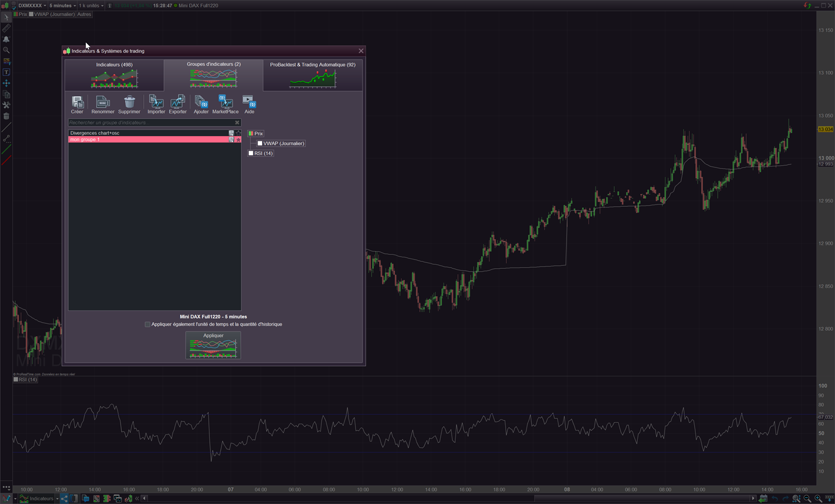Open the alerts bell tool
The width and height of the screenshot is (835, 504).
[x=6, y=39]
